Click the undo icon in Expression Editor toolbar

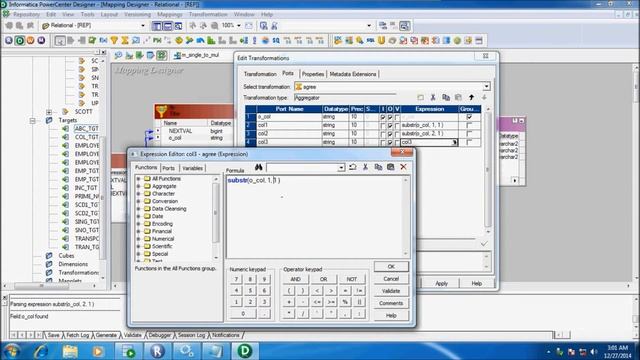[x=353, y=167]
